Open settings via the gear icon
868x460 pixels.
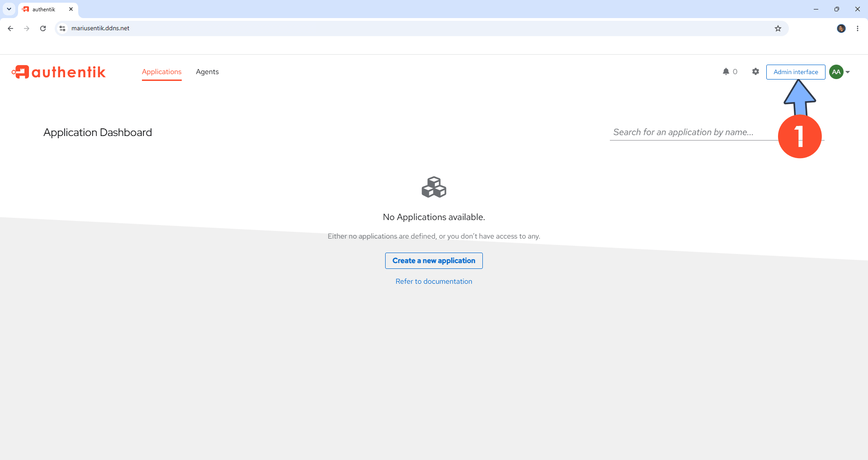pos(755,71)
